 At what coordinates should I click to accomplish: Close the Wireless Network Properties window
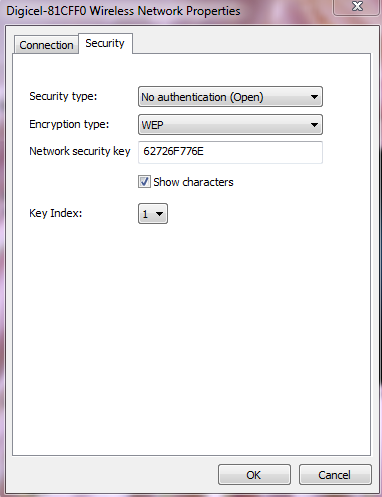357,7
